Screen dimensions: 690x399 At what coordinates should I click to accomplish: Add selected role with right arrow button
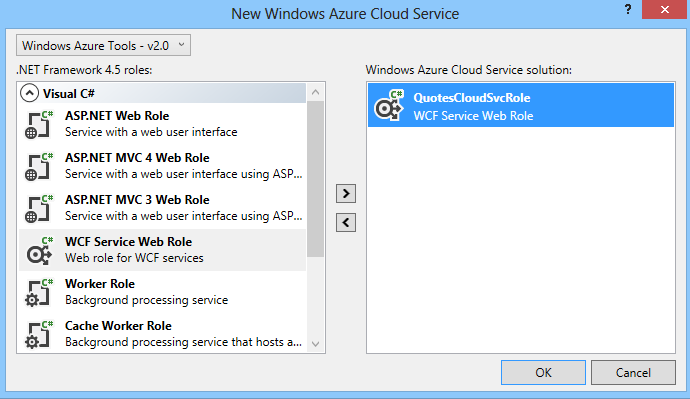point(346,194)
